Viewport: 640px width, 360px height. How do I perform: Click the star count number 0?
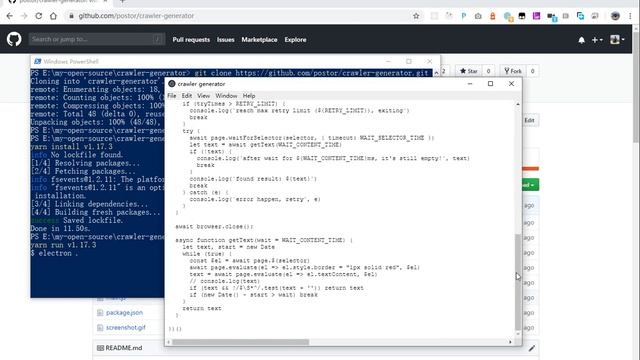click(488, 71)
